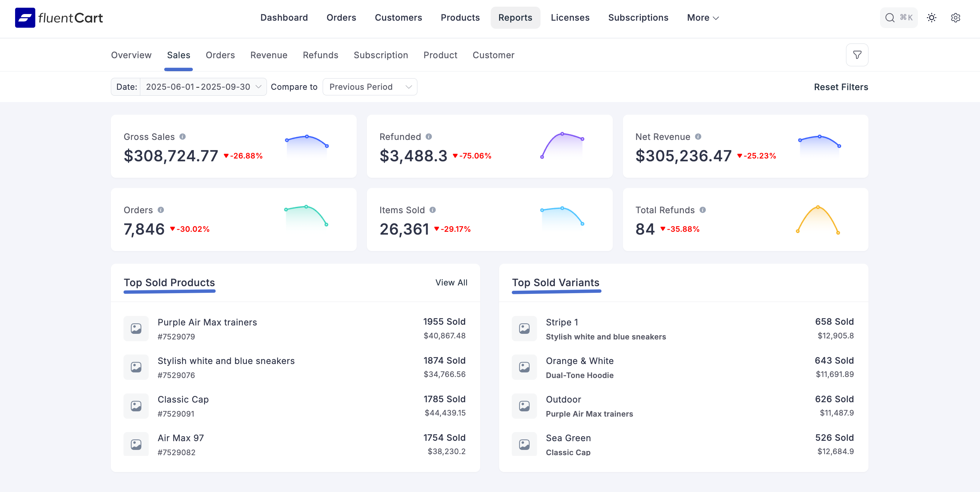
Task: Expand the More navigation menu
Action: tap(702, 18)
